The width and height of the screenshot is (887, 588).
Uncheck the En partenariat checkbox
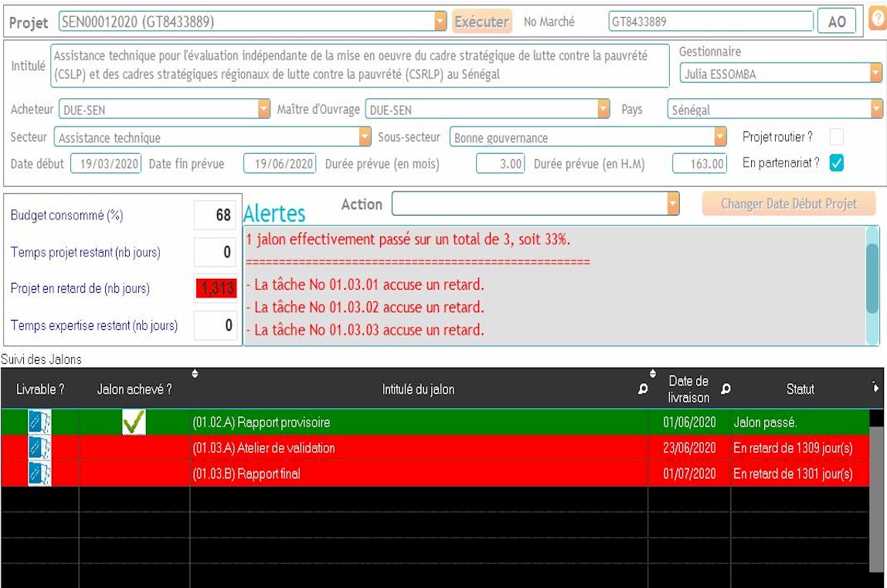[836, 163]
